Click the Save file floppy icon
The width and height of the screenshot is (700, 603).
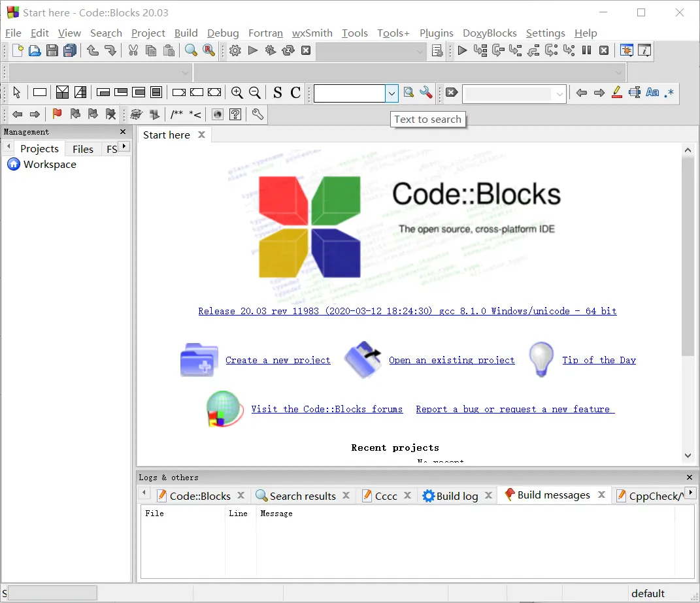(x=52, y=50)
